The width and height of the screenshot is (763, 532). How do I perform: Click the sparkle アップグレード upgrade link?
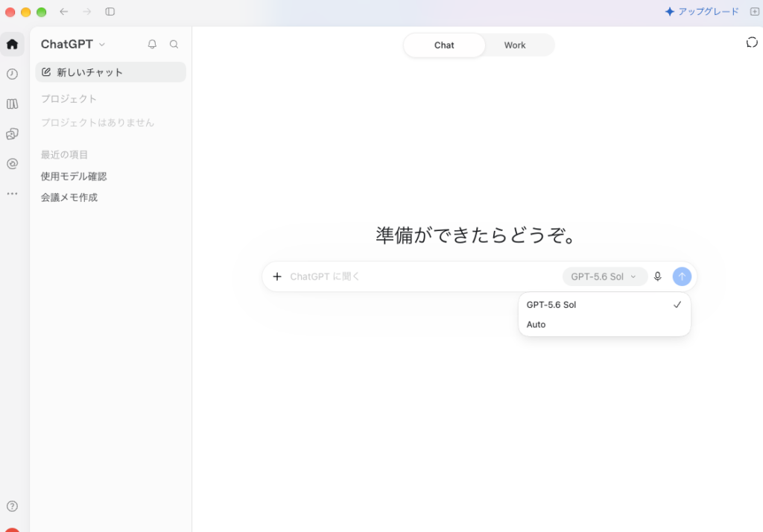pos(702,12)
